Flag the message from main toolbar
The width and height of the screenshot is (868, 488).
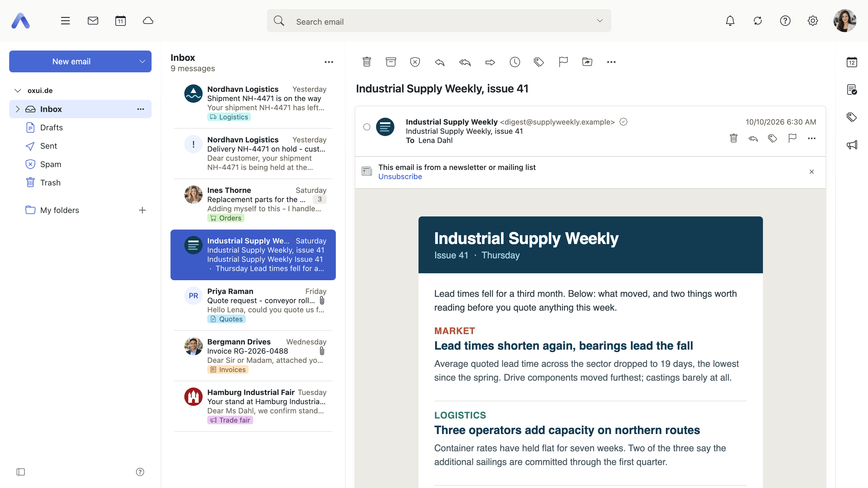(x=563, y=62)
